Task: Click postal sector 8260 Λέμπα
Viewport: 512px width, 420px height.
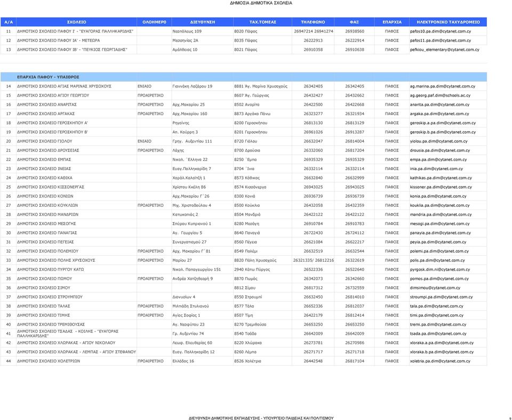Action: click(x=245, y=352)
